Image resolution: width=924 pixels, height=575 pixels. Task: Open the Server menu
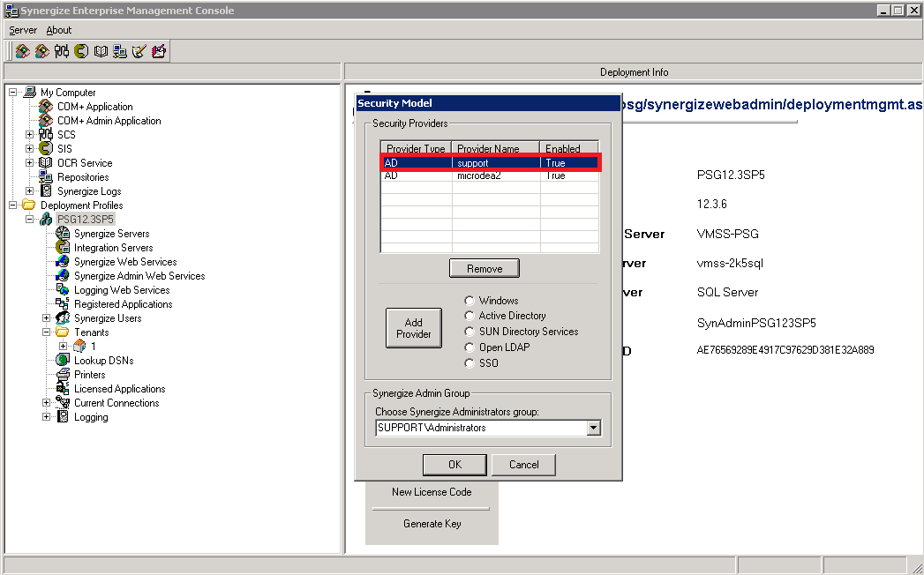pos(23,30)
